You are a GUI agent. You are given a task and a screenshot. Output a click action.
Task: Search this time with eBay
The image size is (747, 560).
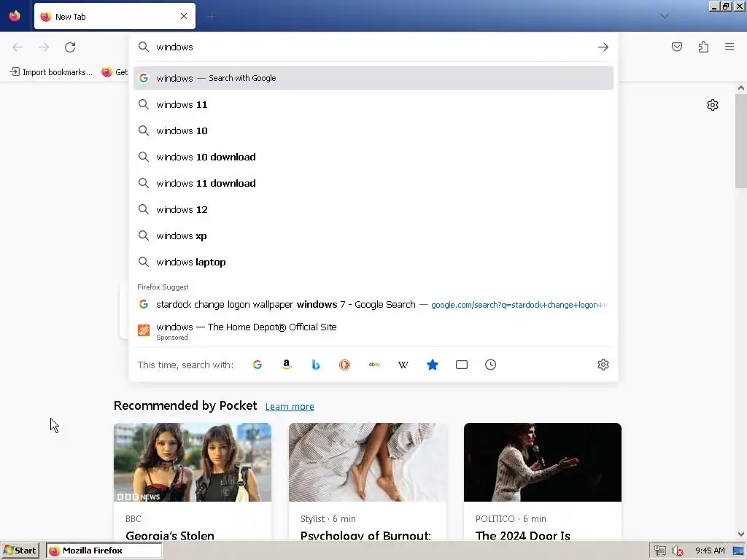pyautogui.click(x=374, y=365)
